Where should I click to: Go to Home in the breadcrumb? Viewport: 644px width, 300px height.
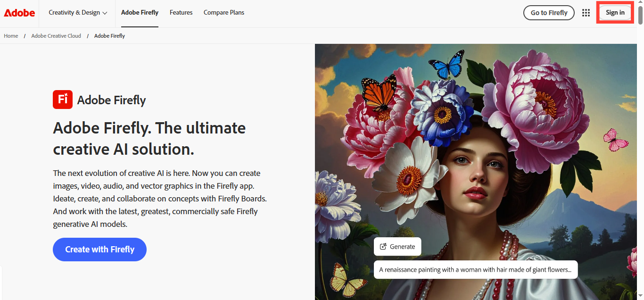(11, 36)
